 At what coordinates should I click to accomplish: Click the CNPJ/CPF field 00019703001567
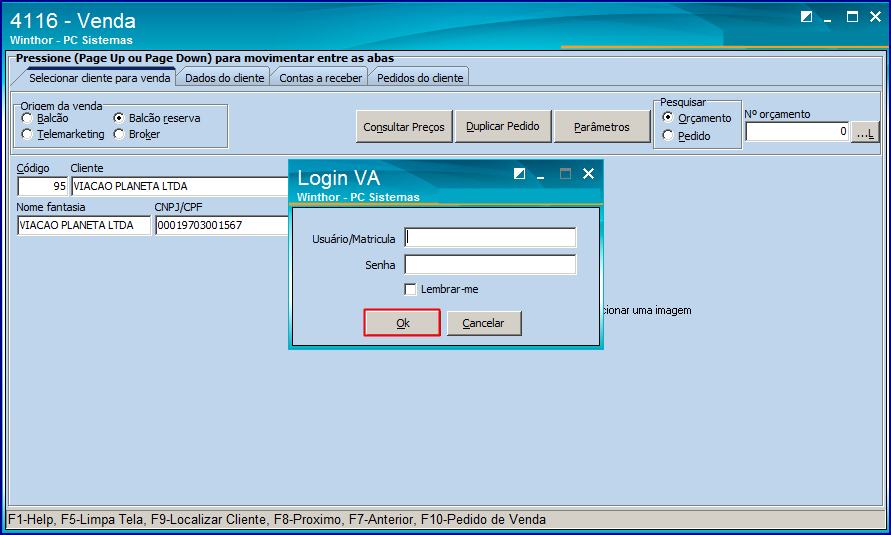coord(222,225)
